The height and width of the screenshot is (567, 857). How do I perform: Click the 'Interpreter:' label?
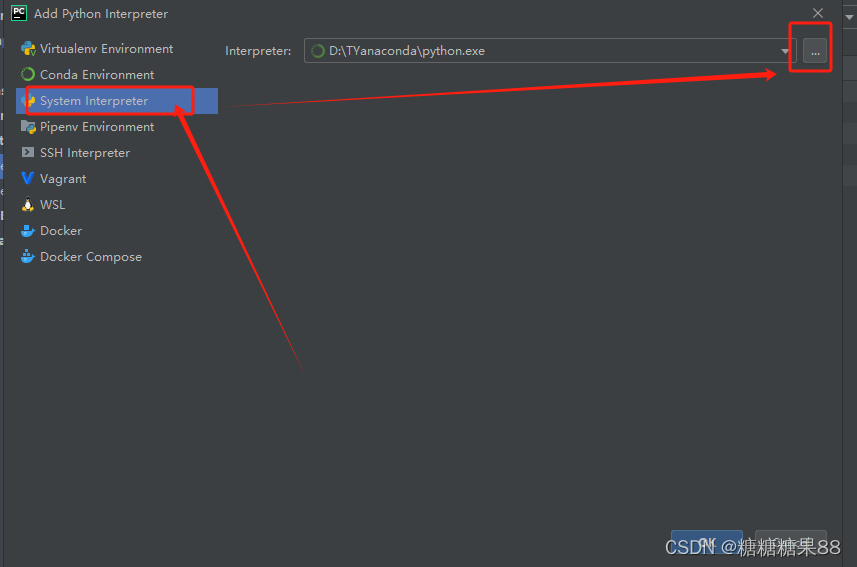click(x=258, y=51)
